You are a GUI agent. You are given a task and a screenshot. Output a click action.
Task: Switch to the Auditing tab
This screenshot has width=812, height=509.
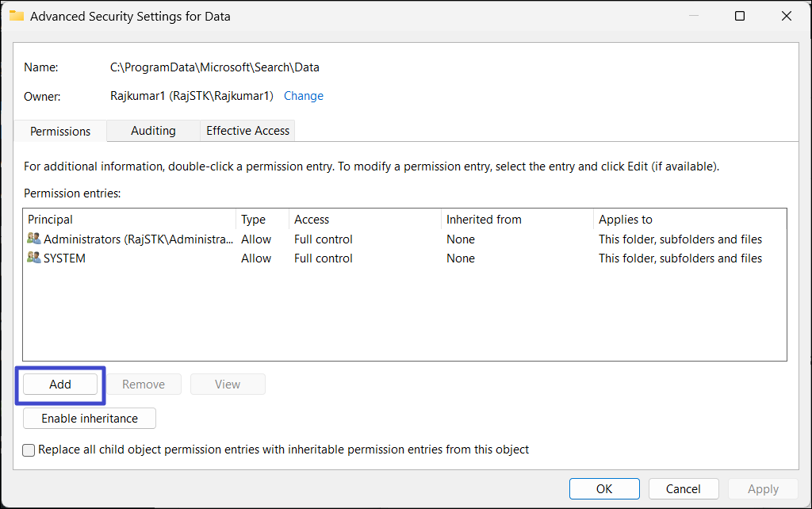[153, 131]
